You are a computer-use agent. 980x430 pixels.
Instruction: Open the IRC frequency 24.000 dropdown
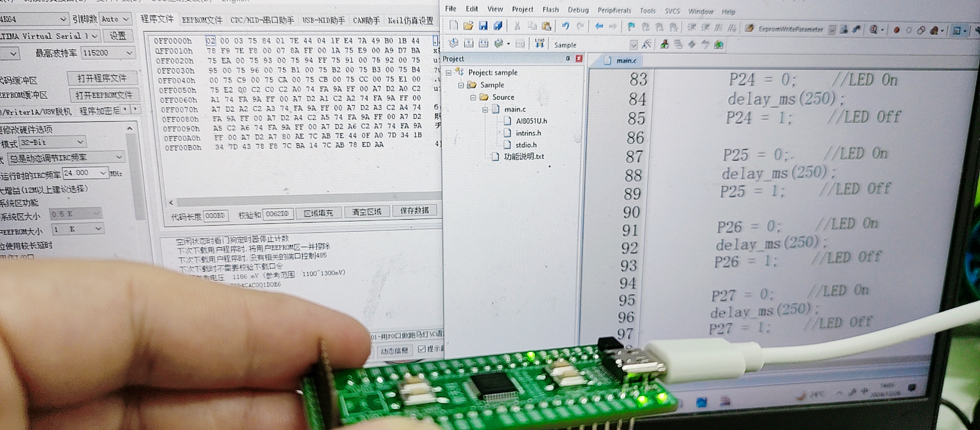tap(85, 173)
